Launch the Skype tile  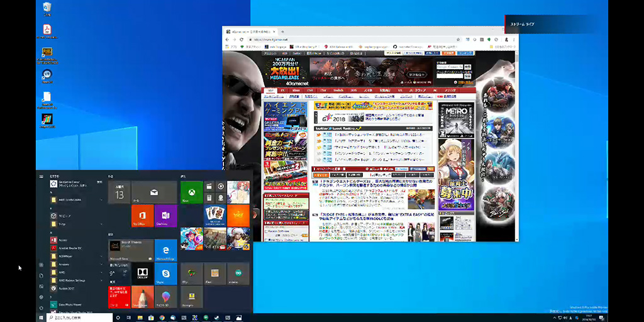click(166, 274)
